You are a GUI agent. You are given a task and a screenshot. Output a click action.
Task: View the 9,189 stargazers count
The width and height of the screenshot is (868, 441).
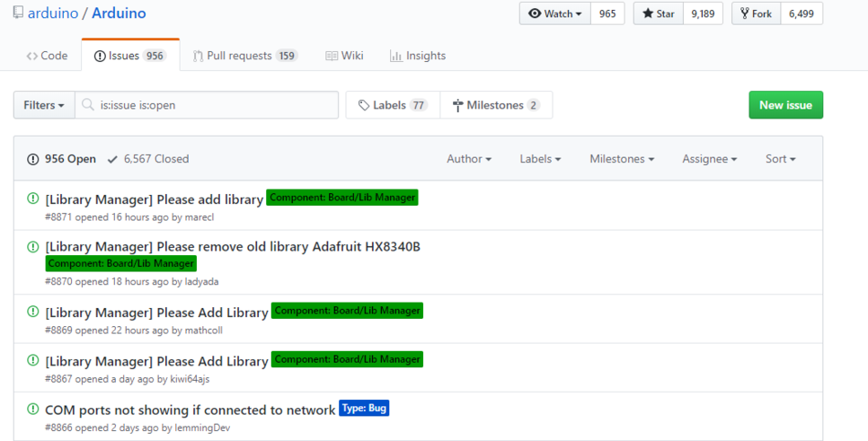point(703,13)
